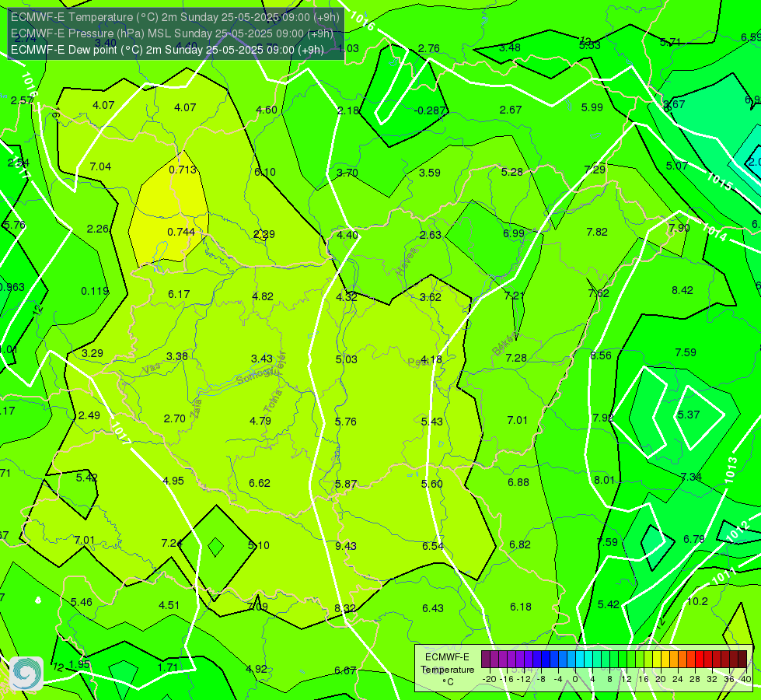Click the dew point value 0.119

[95, 292]
